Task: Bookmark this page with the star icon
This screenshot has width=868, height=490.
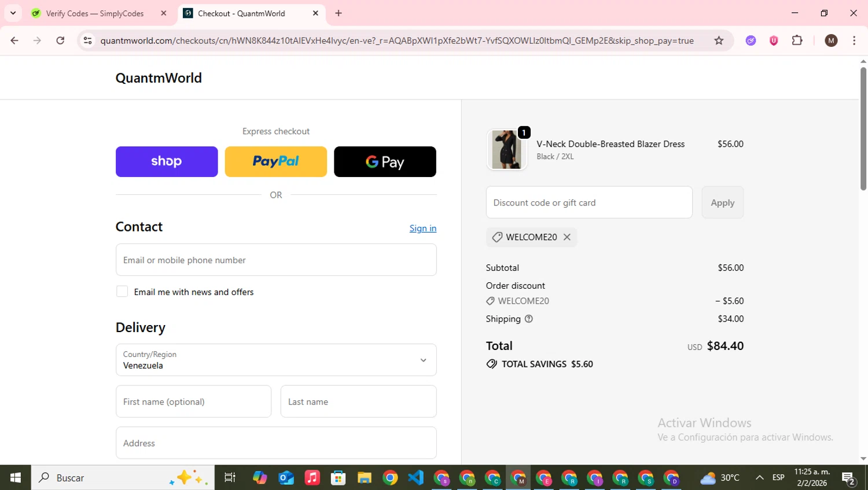Action: pyautogui.click(x=719, y=40)
